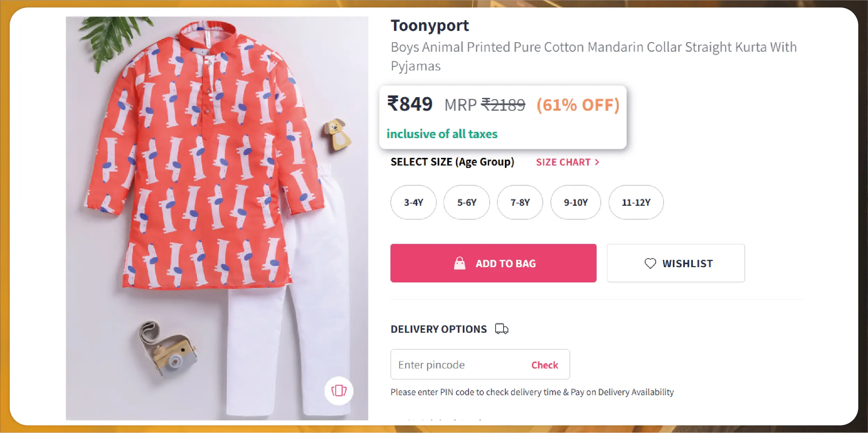The width and height of the screenshot is (868, 433).
Task: Select size 3-4Y
Action: pos(413,202)
